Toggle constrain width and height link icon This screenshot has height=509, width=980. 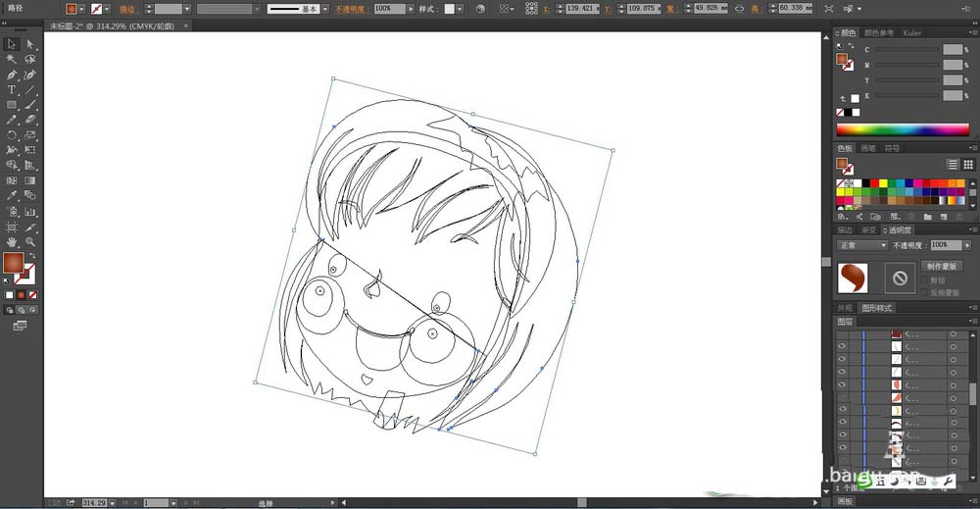tap(739, 9)
